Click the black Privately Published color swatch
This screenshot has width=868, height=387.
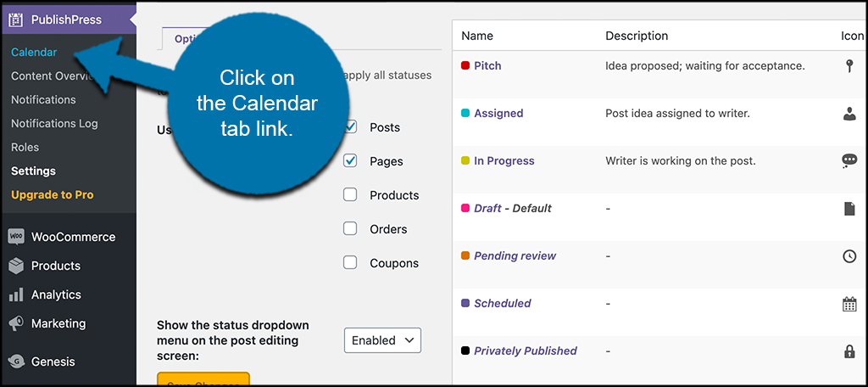click(x=465, y=351)
